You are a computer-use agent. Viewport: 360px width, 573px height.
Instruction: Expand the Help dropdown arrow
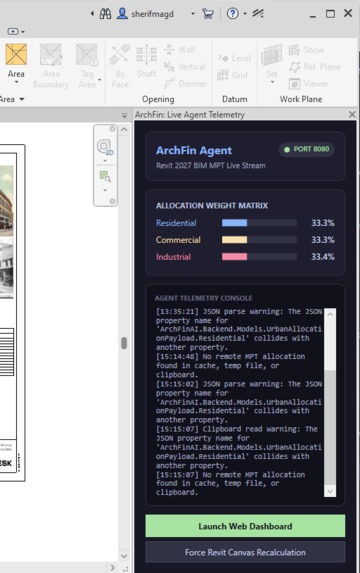(x=245, y=14)
